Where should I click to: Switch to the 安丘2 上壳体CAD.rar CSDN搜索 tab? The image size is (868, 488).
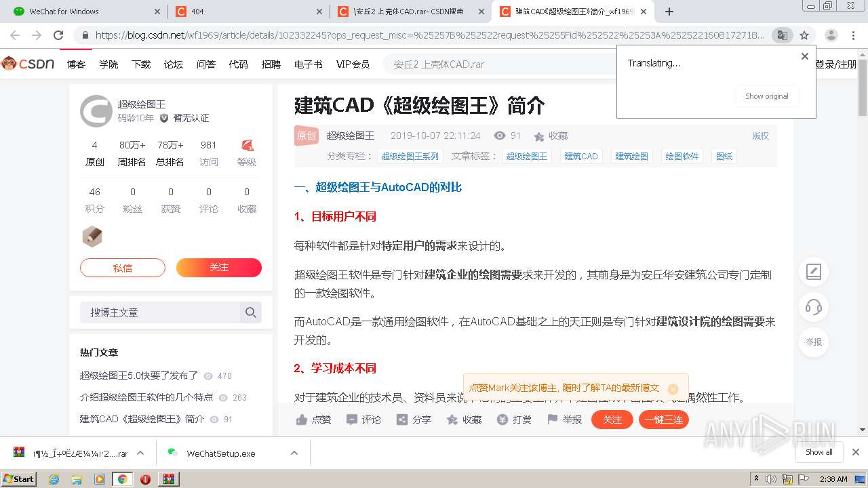click(x=411, y=12)
